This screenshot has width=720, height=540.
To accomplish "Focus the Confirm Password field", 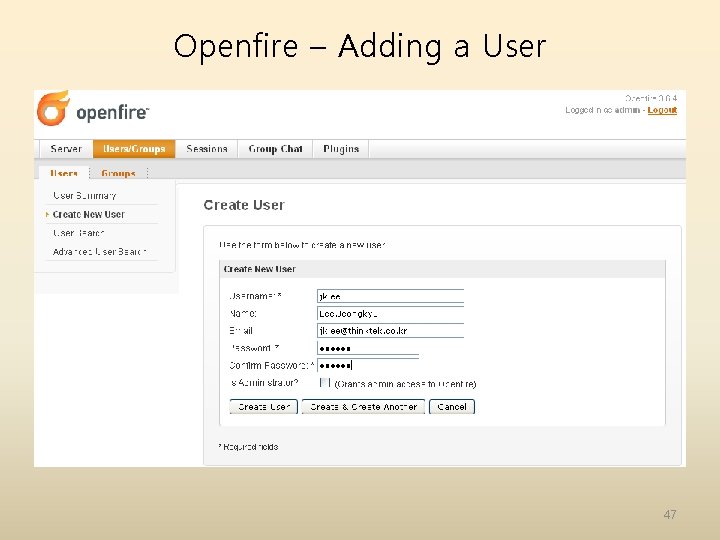I will (x=368, y=366).
